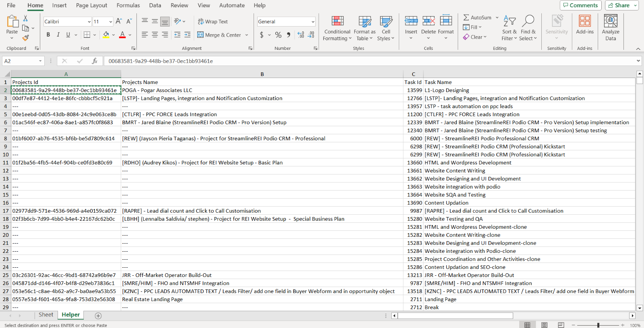Viewport: 644px width, 328px height.
Task: Switch to the Insert ribbon tab
Action: (59, 5)
